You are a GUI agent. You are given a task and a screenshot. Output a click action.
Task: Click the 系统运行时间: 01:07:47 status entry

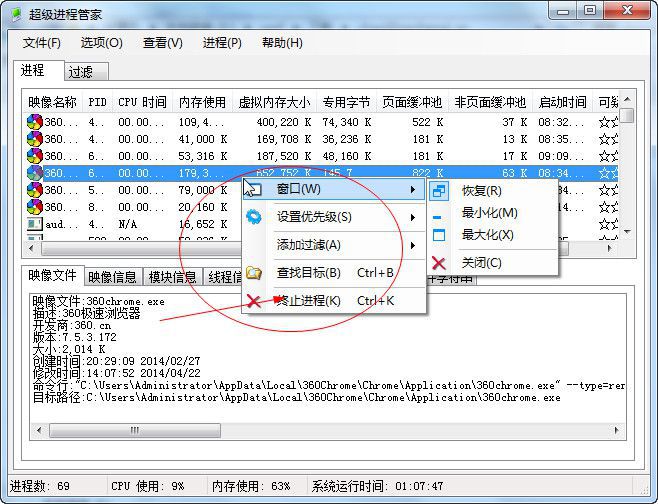tap(377, 486)
